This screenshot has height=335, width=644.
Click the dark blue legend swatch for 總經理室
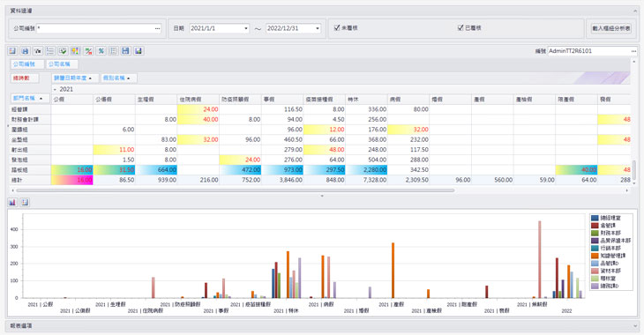595,218
